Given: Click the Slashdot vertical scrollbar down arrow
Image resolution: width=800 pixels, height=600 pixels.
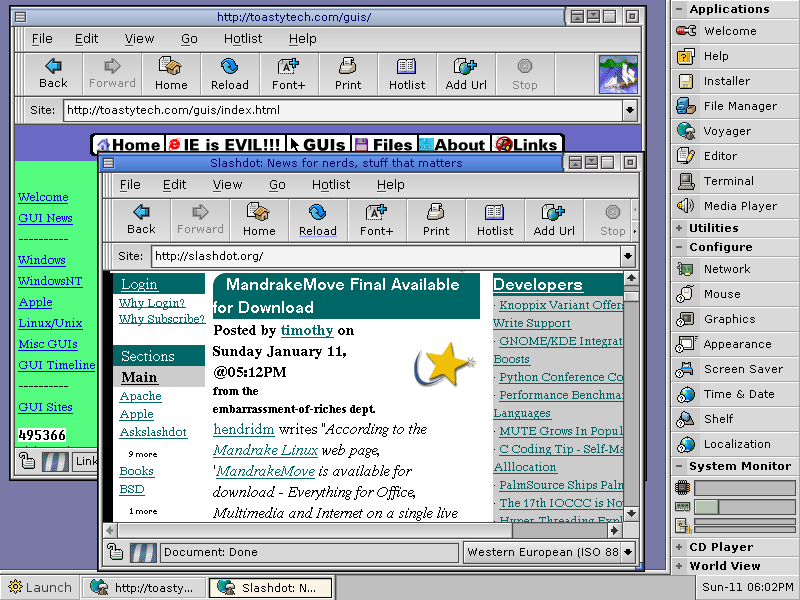Looking at the screenshot, I should [631, 514].
